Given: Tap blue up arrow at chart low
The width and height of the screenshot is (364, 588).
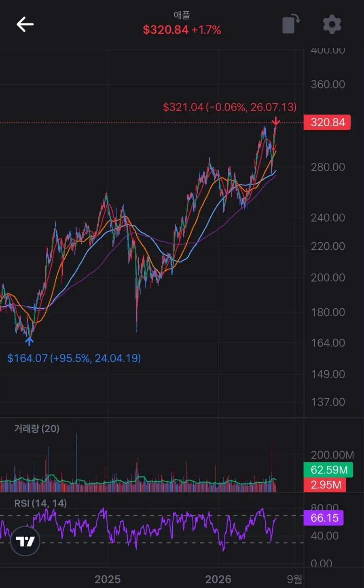Looking at the screenshot, I should pos(29,341).
